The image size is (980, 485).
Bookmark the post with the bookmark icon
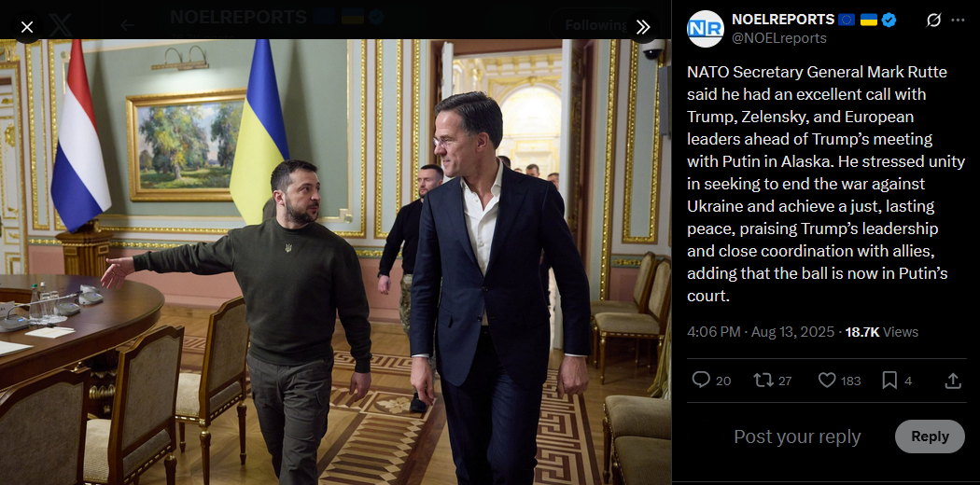tap(889, 380)
